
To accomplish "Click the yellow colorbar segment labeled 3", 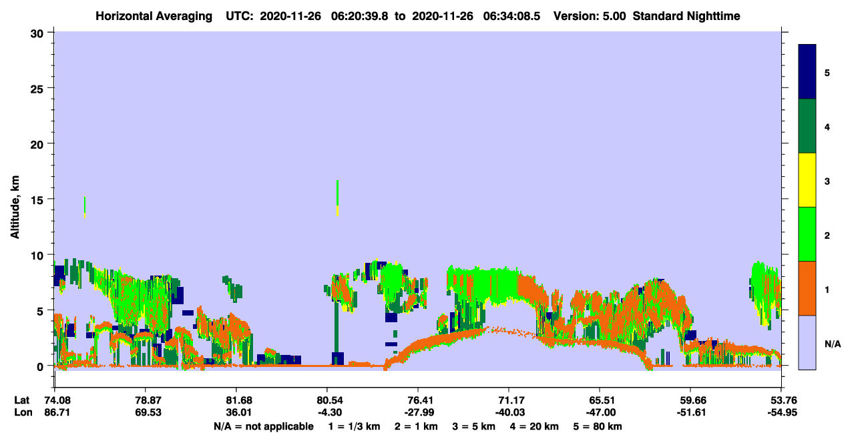I will 807,180.
